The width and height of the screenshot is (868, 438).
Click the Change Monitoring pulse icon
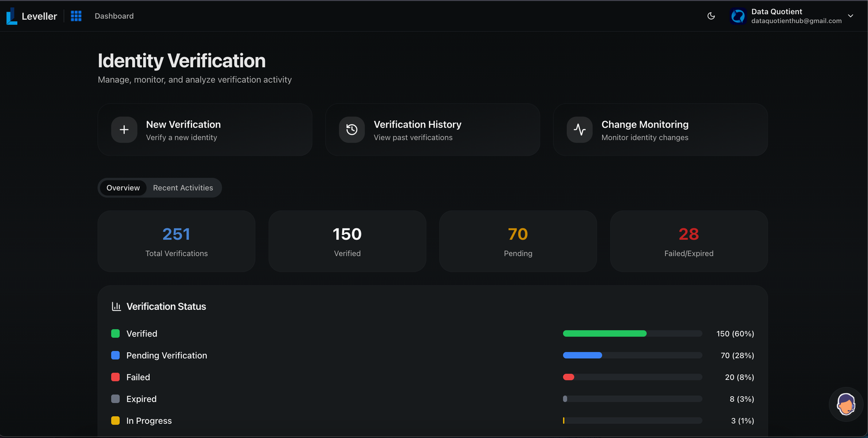tap(579, 130)
